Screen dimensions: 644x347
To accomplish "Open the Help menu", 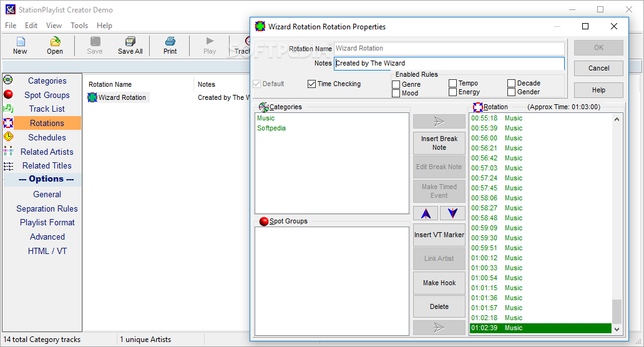I will 104,26.
